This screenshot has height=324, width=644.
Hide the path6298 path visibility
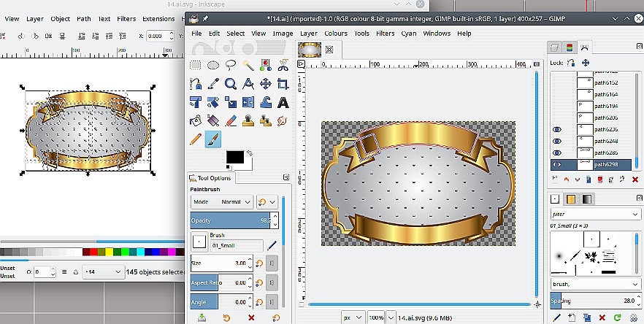(x=557, y=164)
